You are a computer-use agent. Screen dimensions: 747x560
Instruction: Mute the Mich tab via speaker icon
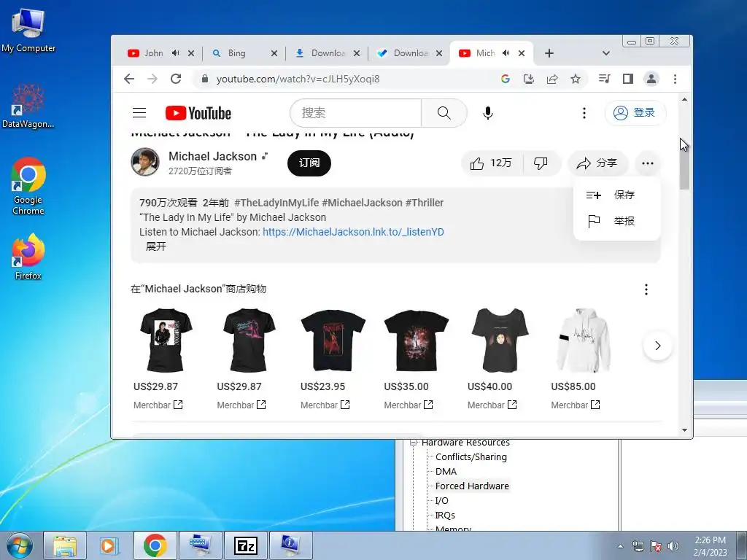[x=506, y=52]
